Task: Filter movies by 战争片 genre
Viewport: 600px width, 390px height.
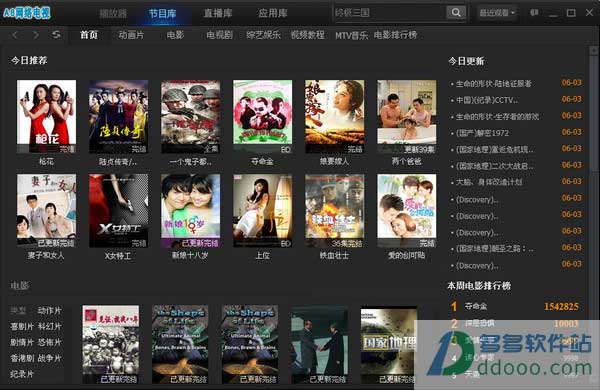Action: 49,358
